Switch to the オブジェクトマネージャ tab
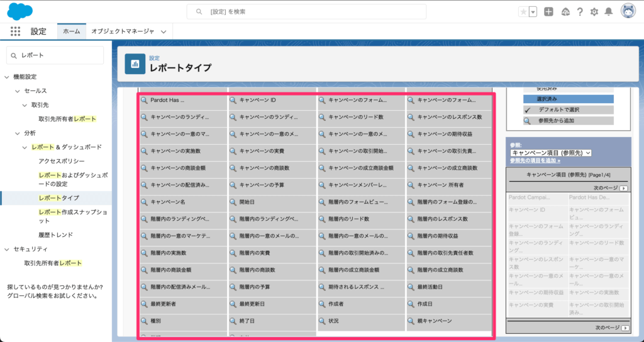The width and height of the screenshot is (644, 342). point(123,31)
